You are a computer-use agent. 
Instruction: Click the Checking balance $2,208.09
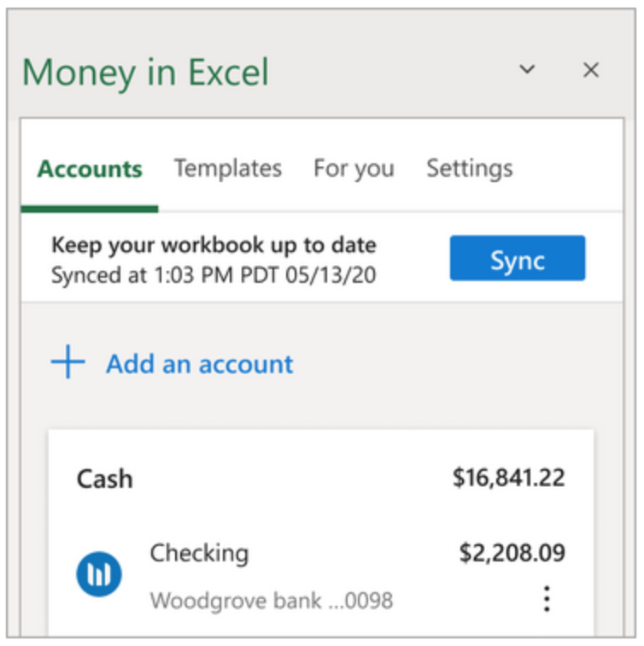pyautogui.click(x=512, y=553)
